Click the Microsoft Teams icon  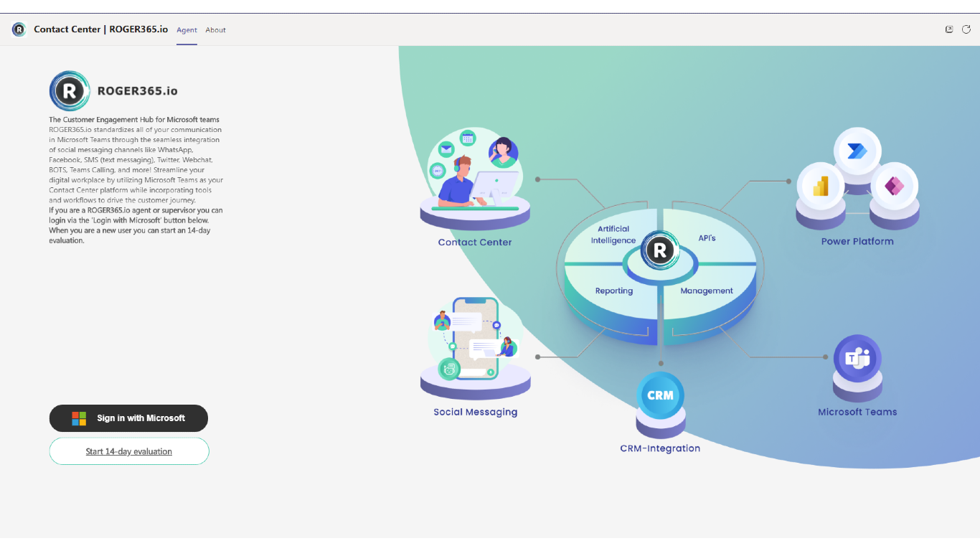(857, 359)
